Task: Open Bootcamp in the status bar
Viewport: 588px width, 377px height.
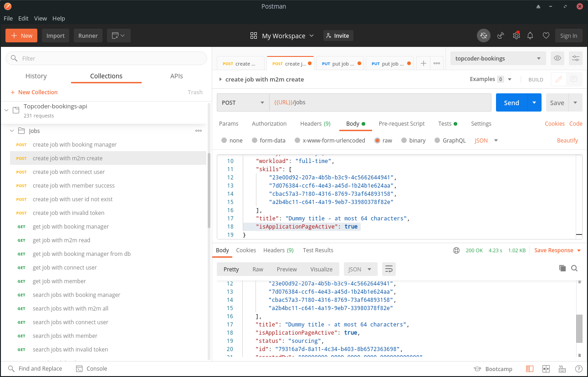Action: tap(493, 369)
